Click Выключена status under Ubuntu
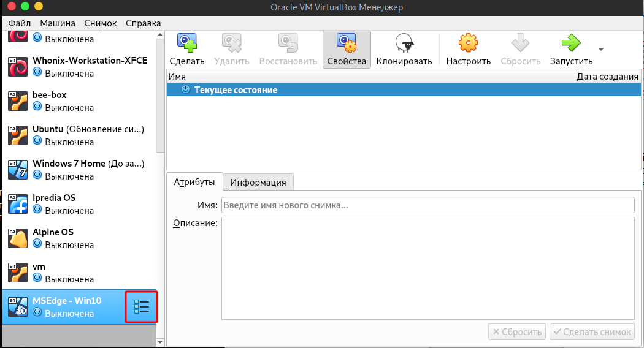Viewport: 644px width, 348px height. pos(69,142)
